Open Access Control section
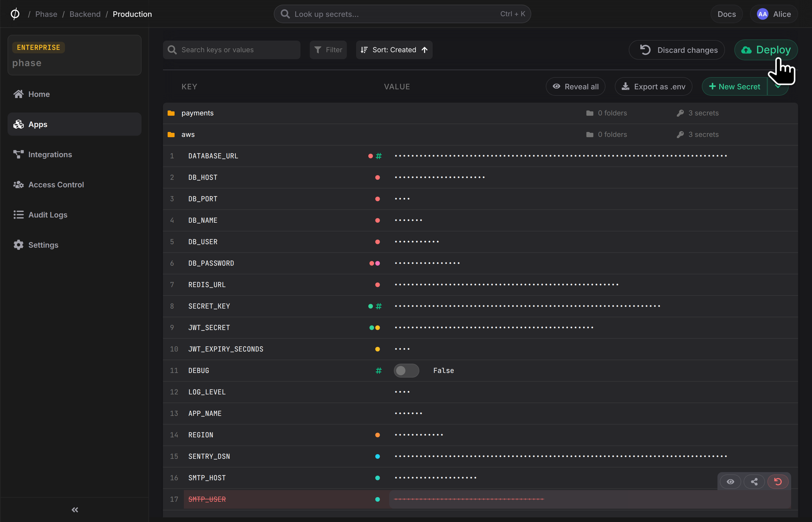 click(x=74, y=184)
